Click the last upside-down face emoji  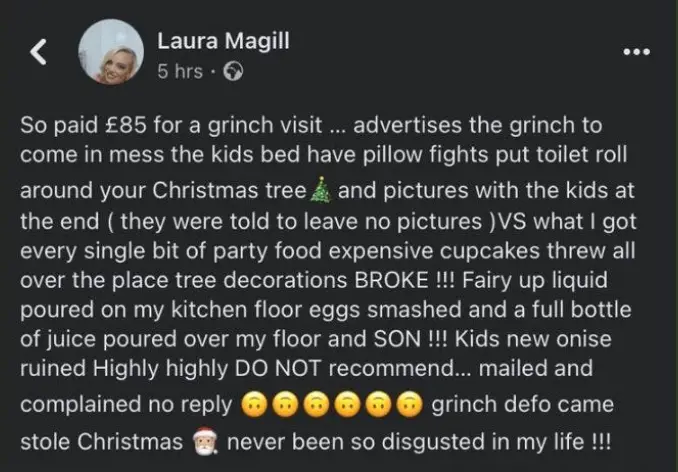click(x=408, y=407)
